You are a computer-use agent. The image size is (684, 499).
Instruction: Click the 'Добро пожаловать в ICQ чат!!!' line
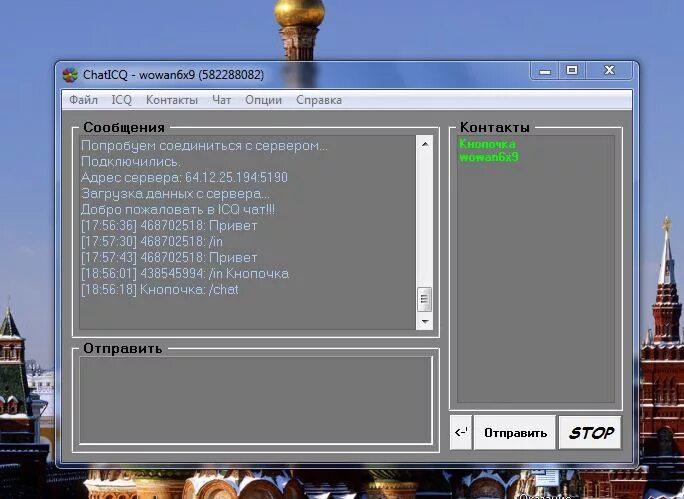(178, 210)
